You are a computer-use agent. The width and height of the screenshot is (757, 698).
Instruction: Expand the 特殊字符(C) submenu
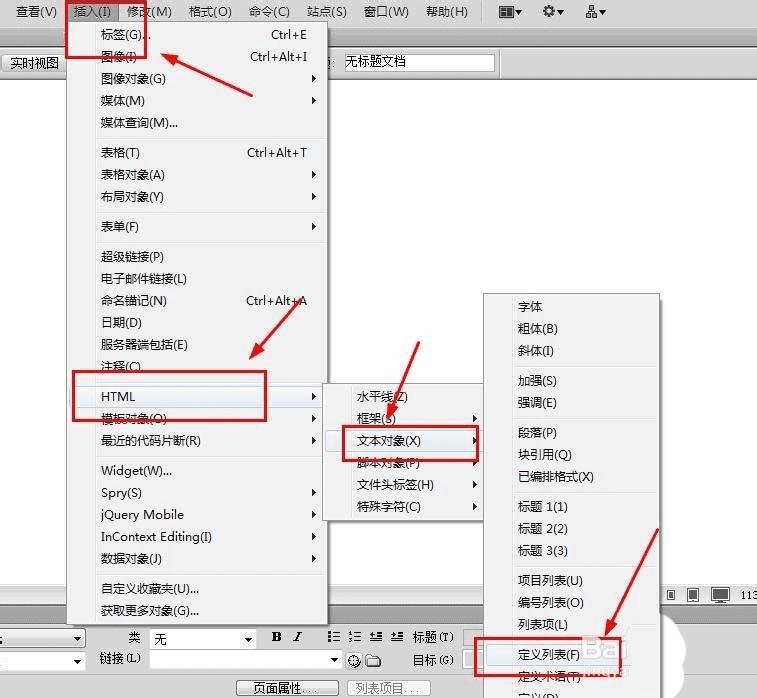tap(404, 507)
